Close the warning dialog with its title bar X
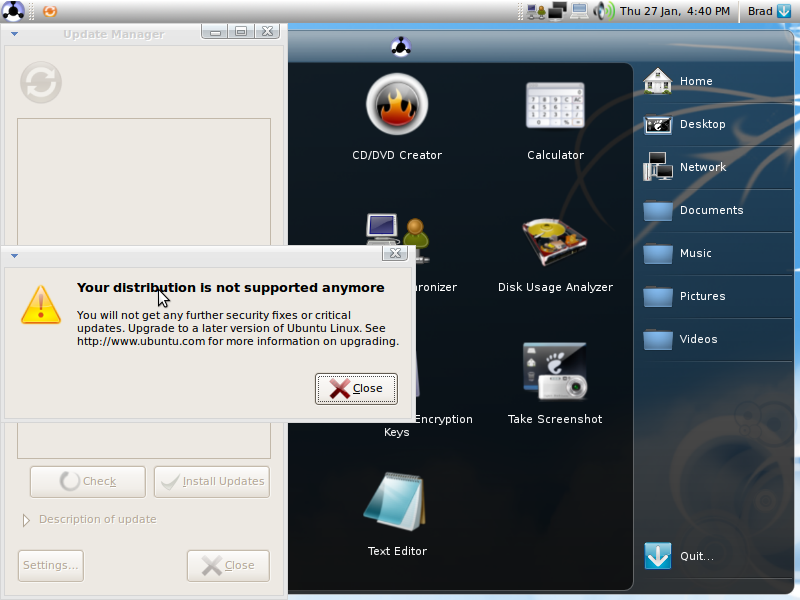800x600 pixels. coord(395,253)
